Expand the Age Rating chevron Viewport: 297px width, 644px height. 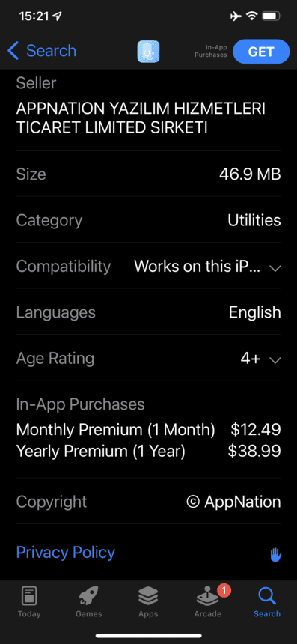pos(275,360)
